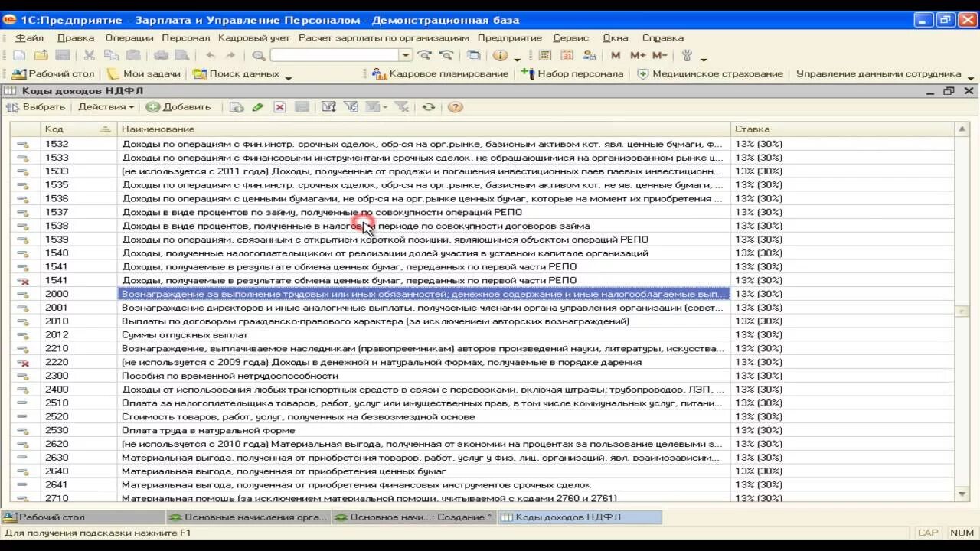Switch to Основное начи...: Создание tab
The height and width of the screenshot is (551, 980).
coord(414,517)
